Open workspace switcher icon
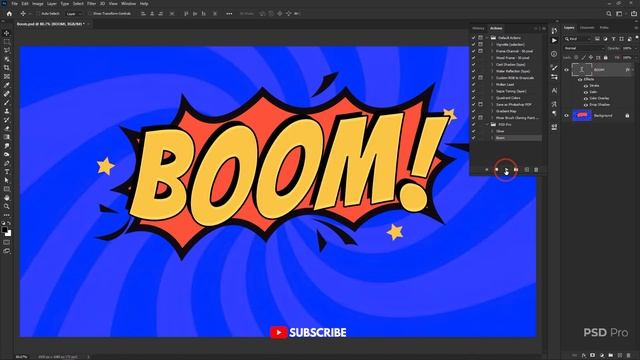This screenshot has width=640, height=360. [619, 13]
